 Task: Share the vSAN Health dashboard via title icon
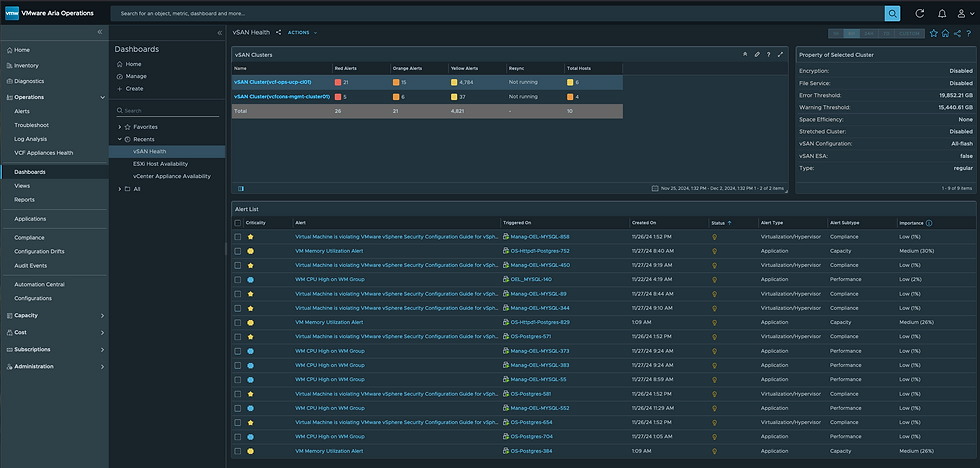(279, 32)
